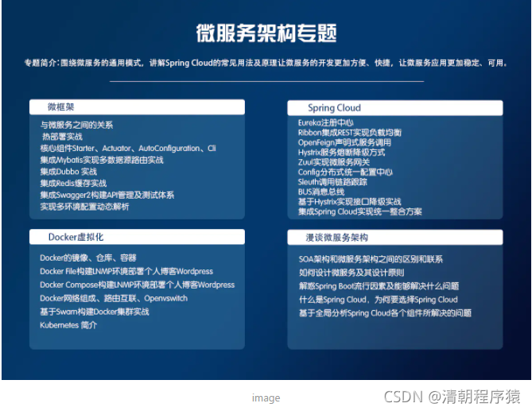The height and width of the screenshot is (411, 532).
Task: Click 基于全局分析Spring Cloud各个组件 line
Action: click(385, 313)
